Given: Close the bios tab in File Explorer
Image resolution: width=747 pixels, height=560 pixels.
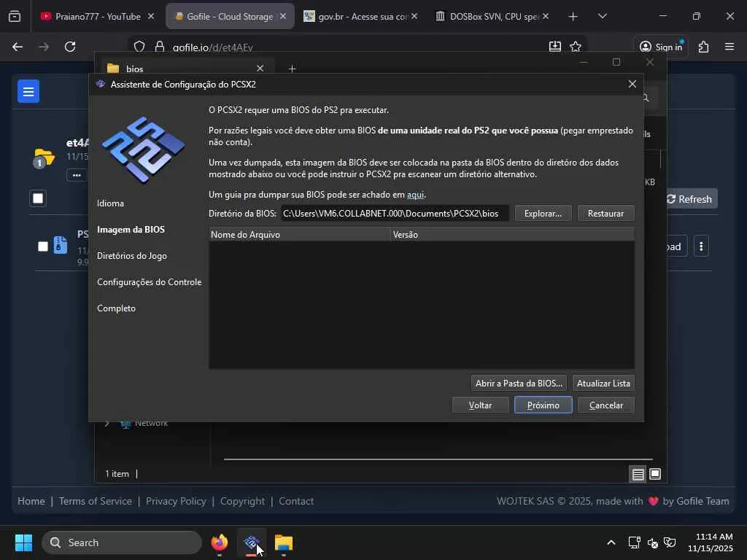Looking at the screenshot, I should 260,68.
